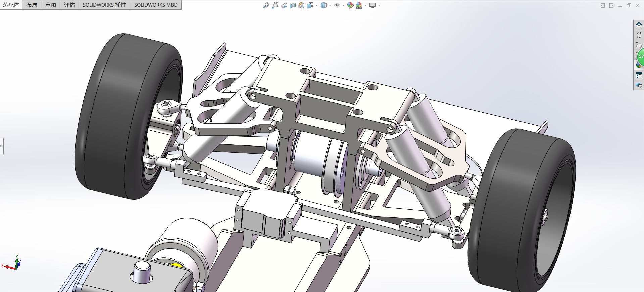This screenshot has width=644, height=292.
Task: Open the Custom Properties pane
Action: 639,76
